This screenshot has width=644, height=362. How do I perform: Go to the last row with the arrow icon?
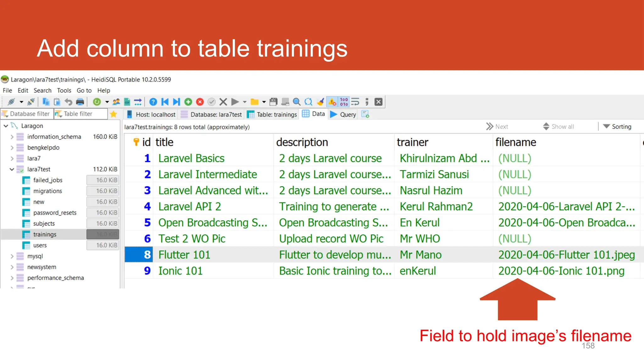click(176, 102)
